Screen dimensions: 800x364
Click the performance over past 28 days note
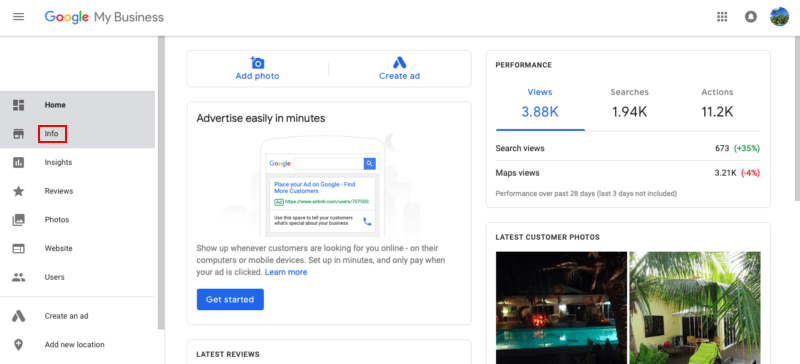tap(586, 194)
